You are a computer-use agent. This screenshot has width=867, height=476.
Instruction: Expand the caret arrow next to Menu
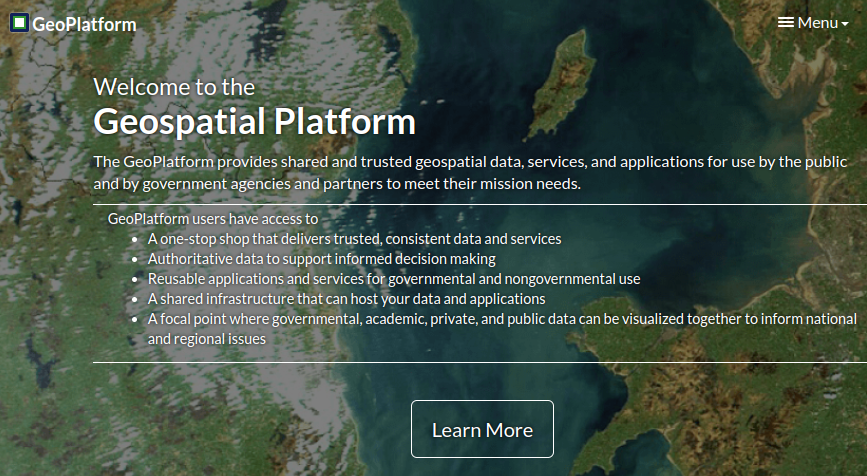click(x=845, y=24)
